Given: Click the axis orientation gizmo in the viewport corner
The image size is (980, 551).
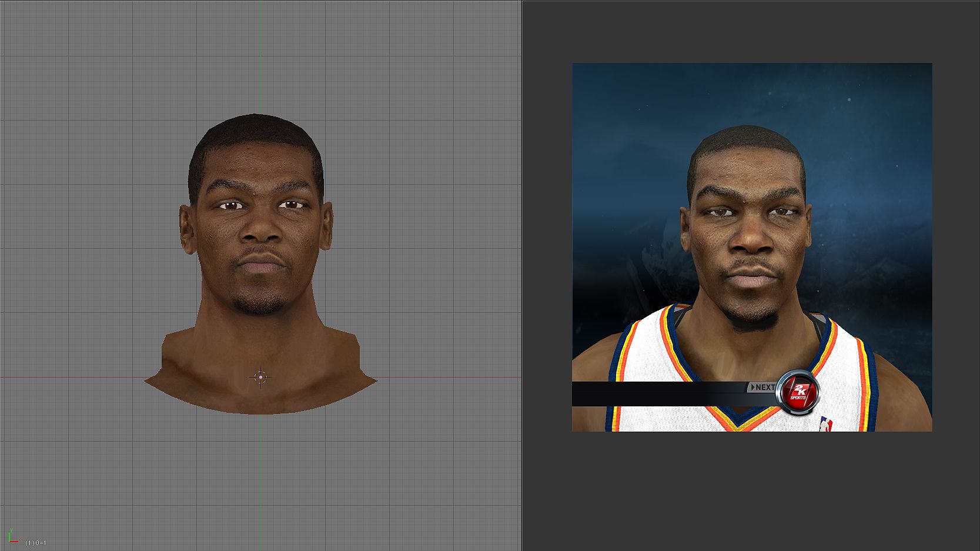Looking at the screenshot, I should (12, 536).
